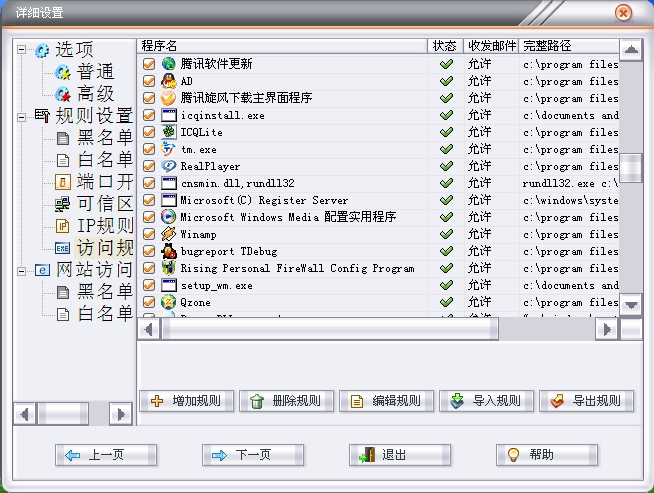Click the list scroll-right arrow
This screenshot has width=654, height=493.
pyautogui.click(x=607, y=330)
